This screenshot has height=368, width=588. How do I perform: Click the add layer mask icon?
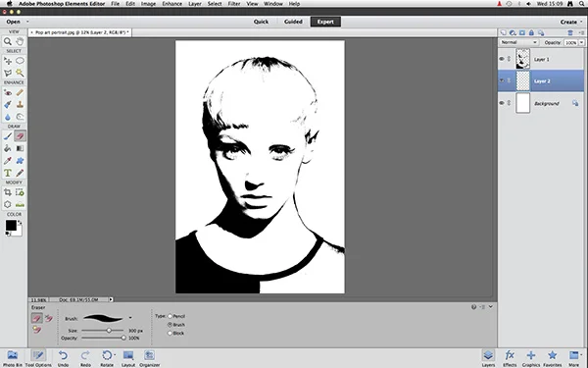coord(522,33)
